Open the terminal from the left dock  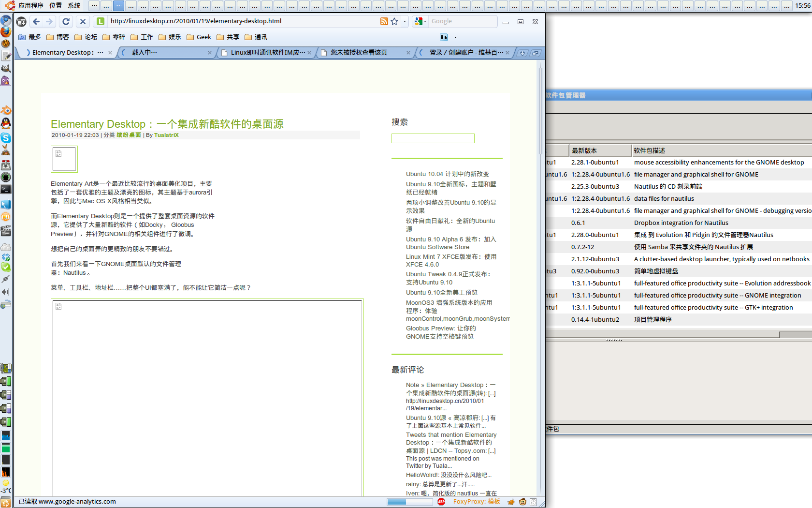(6, 190)
